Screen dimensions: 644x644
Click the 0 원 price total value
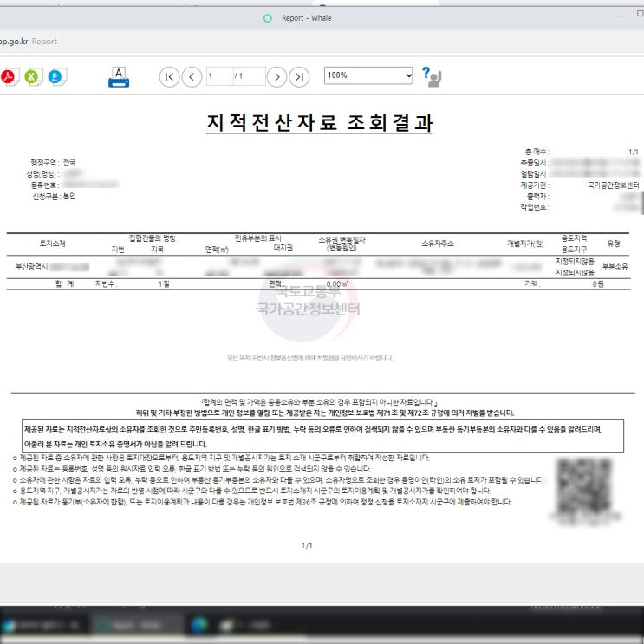[598, 284]
